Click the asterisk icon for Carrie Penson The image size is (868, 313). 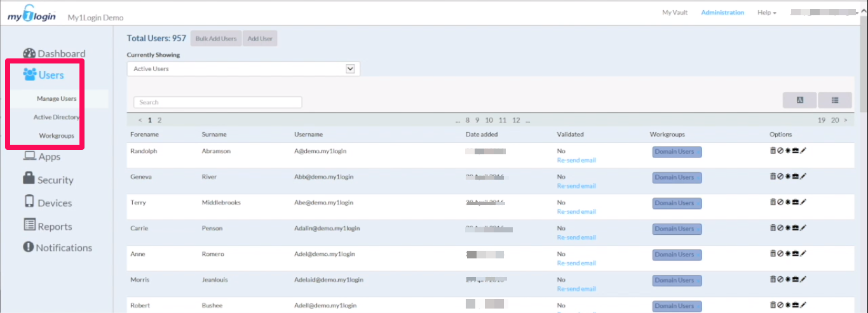tap(788, 227)
